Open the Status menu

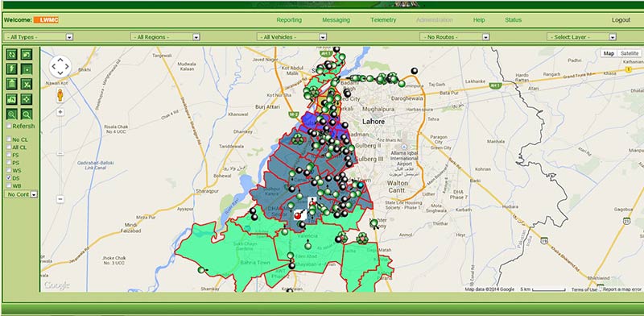[x=514, y=19]
